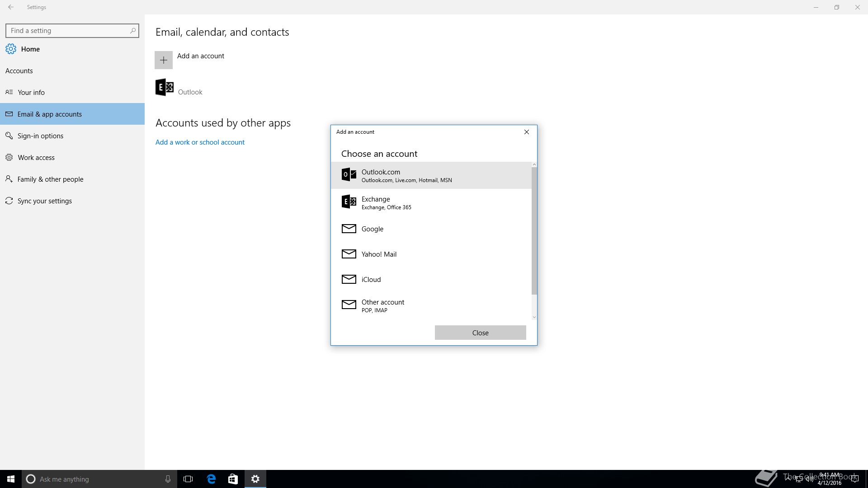Click the Home gear icon
The width and height of the screenshot is (868, 488).
pyautogui.click(x=11, y=49)
